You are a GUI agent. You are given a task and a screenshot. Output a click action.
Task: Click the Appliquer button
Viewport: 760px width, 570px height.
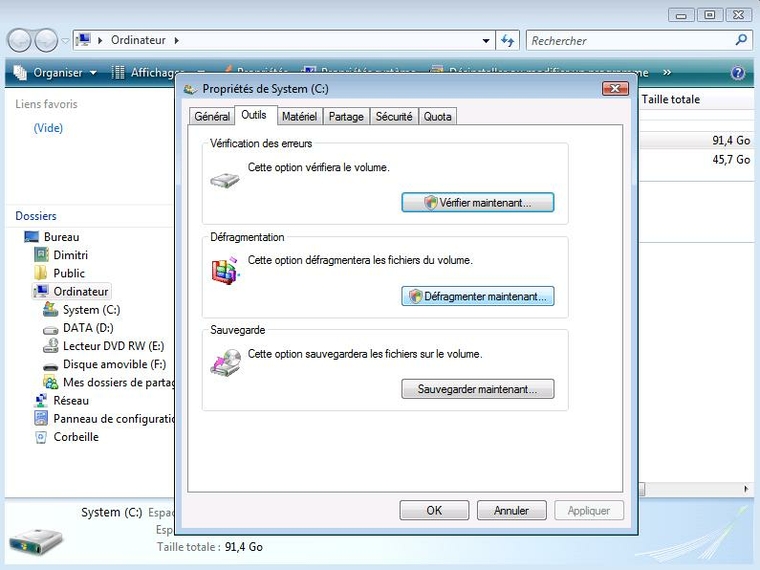[589, 510]
